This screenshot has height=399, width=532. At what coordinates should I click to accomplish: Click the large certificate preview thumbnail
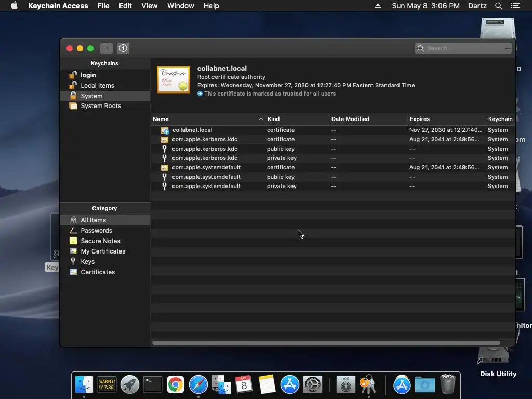tap(174, 79)
